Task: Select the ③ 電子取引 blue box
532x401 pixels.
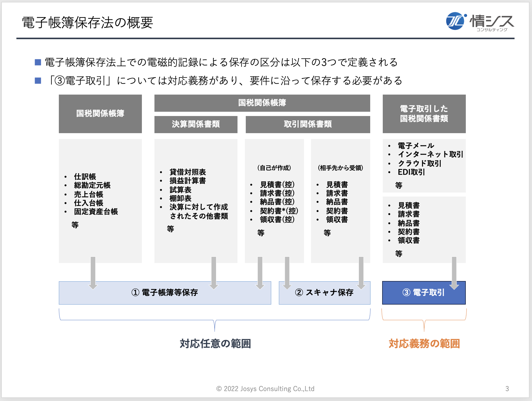Action: coord(424,293)
